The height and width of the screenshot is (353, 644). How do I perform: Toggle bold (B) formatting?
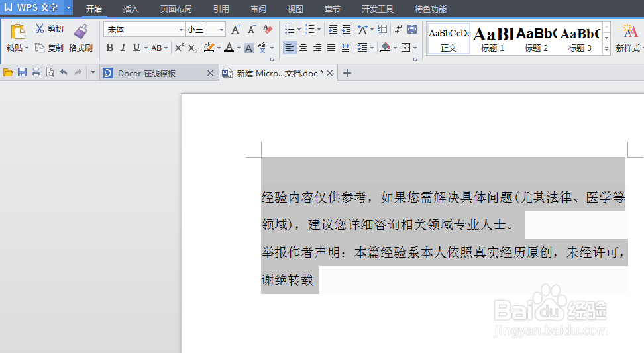coord(110,48)
